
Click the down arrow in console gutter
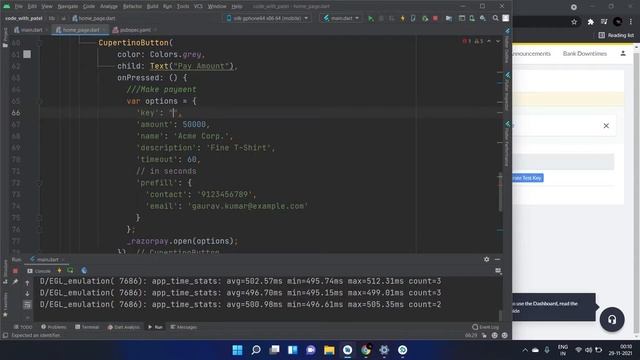[27, 293]
